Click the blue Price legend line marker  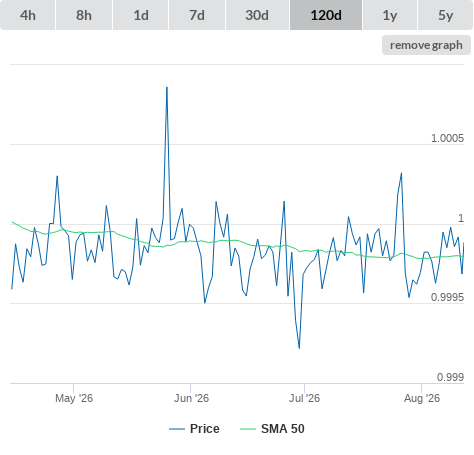tap(177, 429)
